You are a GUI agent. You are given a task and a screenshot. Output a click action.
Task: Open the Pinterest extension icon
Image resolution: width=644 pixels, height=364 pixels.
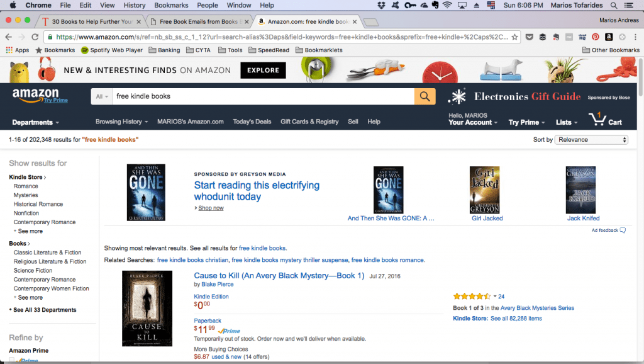coord(594,37)
